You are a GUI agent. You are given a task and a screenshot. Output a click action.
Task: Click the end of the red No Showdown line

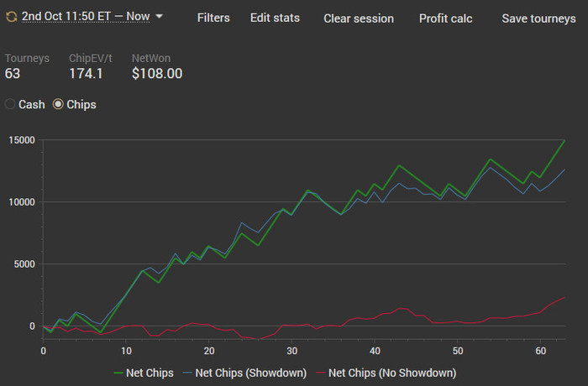pos(564,298)
